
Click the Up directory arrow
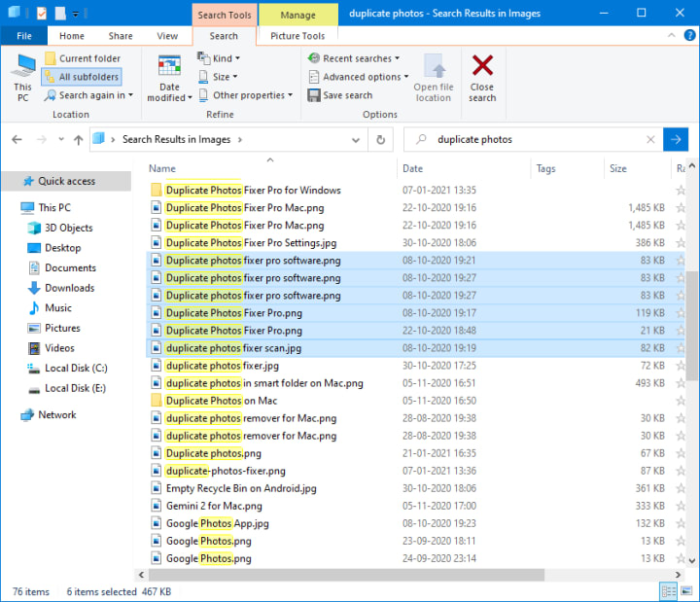point(79,140)
